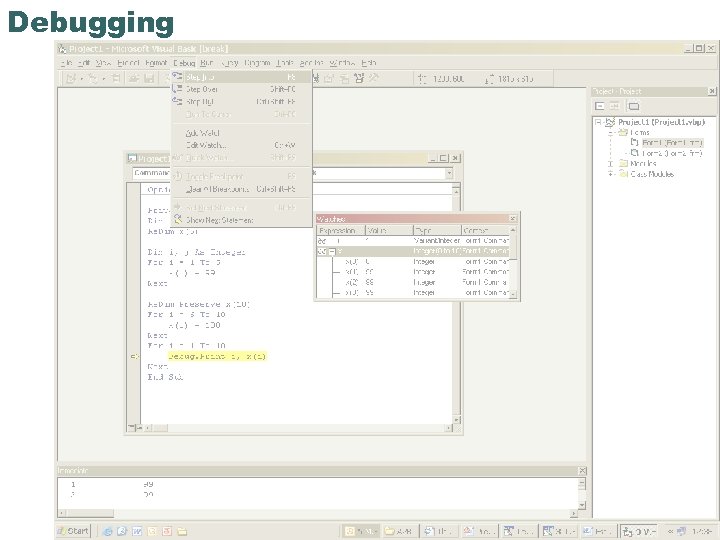Viewport: 720px width, 540px height.
Task: Collapse the x array watch expression
Action: [x=332, y=251]
